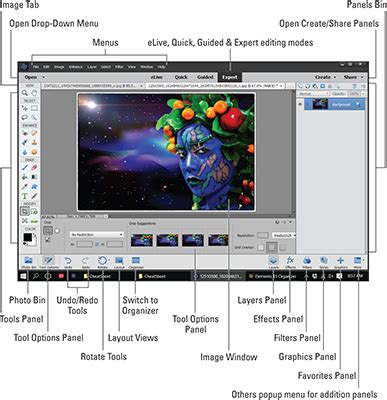Image resolution: width=387 pixels, height=400 pixels.
Task: Select the Red Eye Removal tool
Action: [x=25, y=133]
